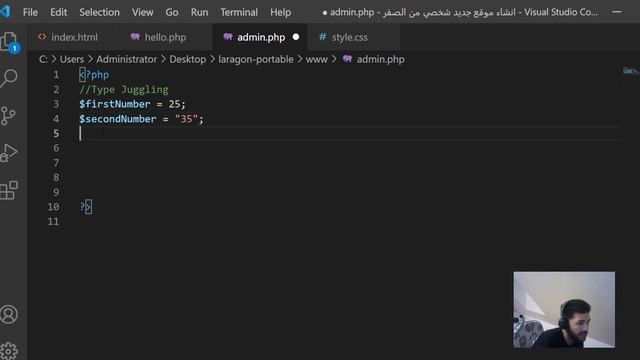Open the Edit menu
The height and width of the screenshot is (360, 640).
pyautogui.click(x=58, y=12)
